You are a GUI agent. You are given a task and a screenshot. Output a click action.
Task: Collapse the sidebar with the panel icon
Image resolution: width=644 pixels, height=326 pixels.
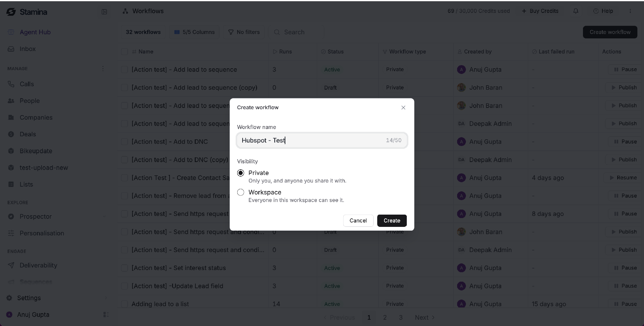104,12
